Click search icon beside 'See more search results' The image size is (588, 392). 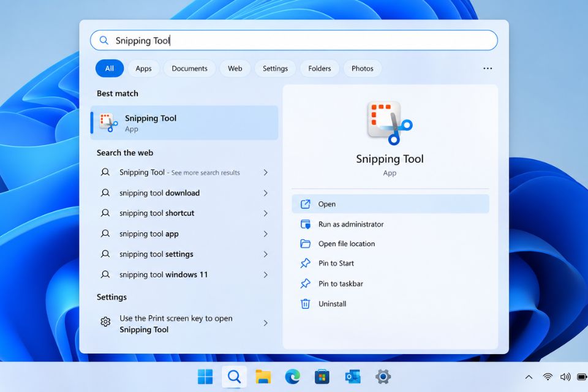[x=105, y=173]
